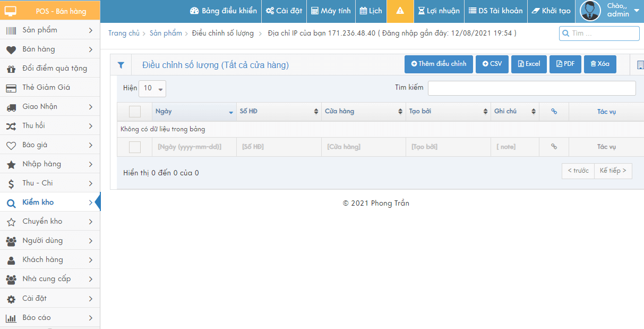Click the yellow warning alert icon
Viewport: 644px width, 329px height.
pos(400,11)
